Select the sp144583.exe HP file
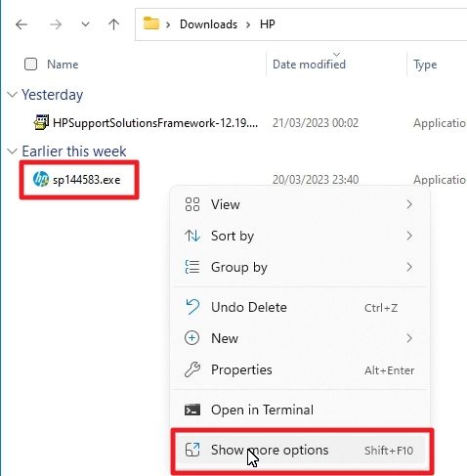 (77, 180)
